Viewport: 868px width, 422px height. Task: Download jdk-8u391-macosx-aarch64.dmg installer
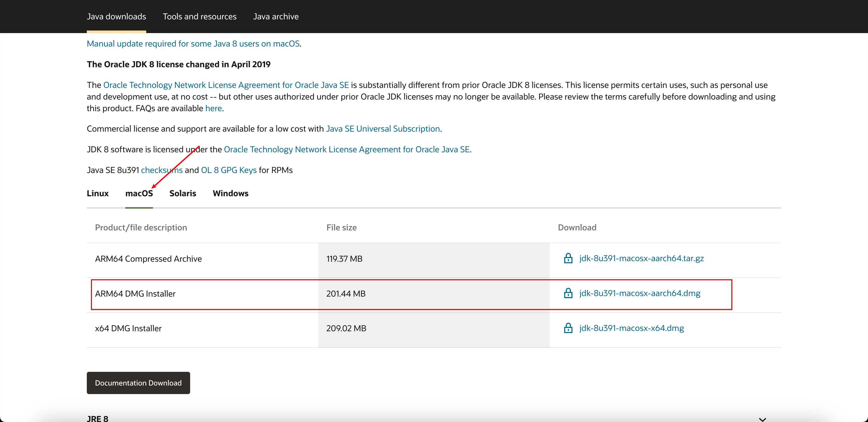pyautogui.click(x=640, y=293)
